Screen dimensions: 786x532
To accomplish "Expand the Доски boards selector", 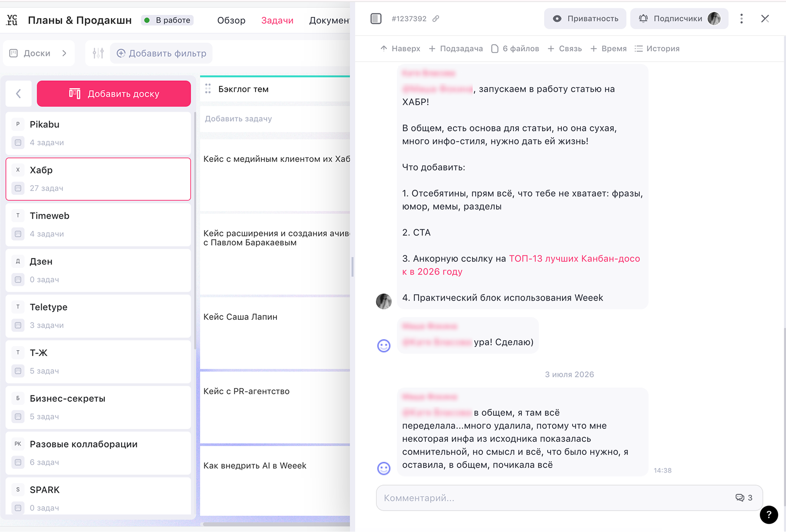I will [x=38, y=53].
